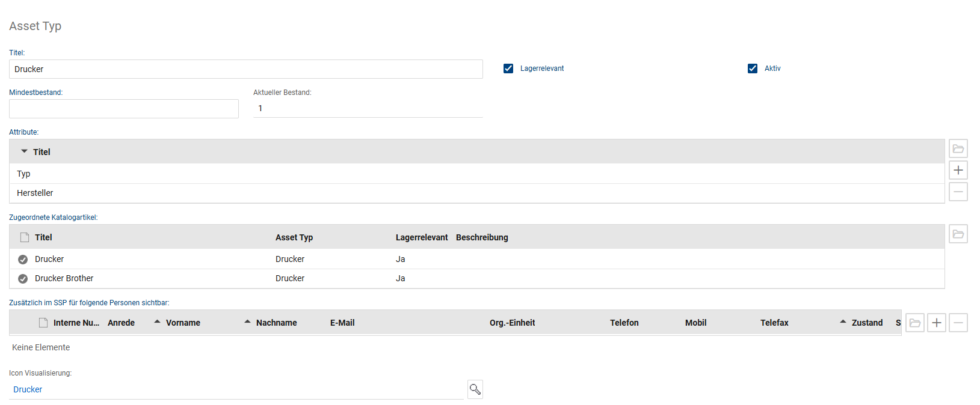
Task: Sort persons by Nachname column
Action: [x=277, y=323]
